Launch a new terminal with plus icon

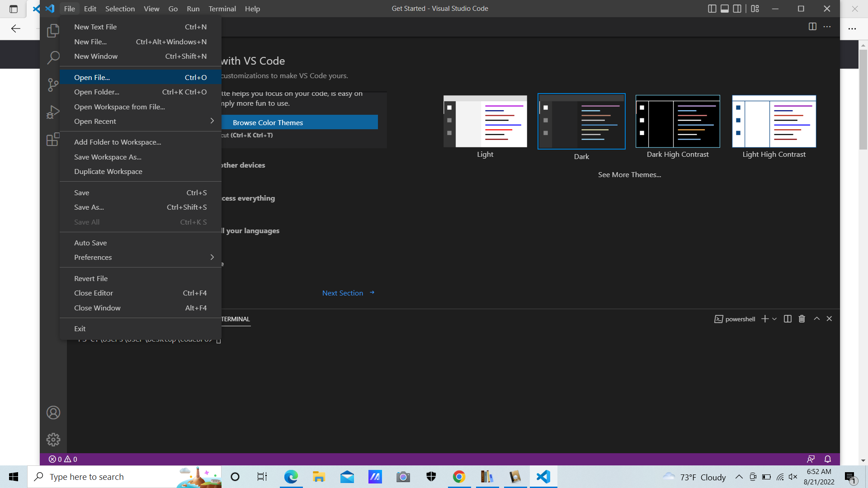(765, 319)
